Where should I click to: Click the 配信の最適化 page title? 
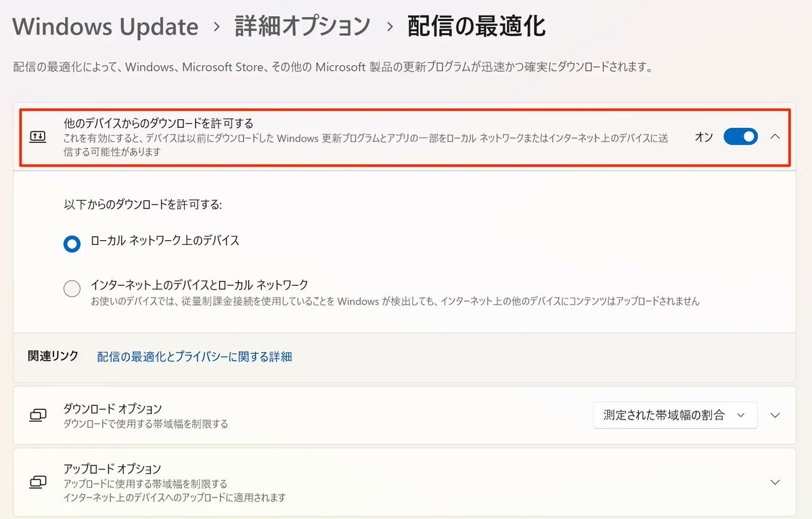[476, 26]
